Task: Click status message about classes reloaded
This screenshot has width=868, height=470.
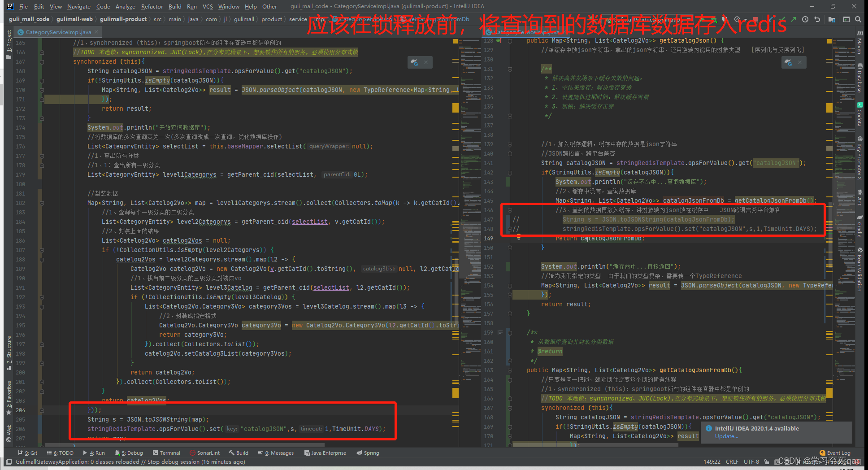Action: pyautogui.click(x=130, y=461)
